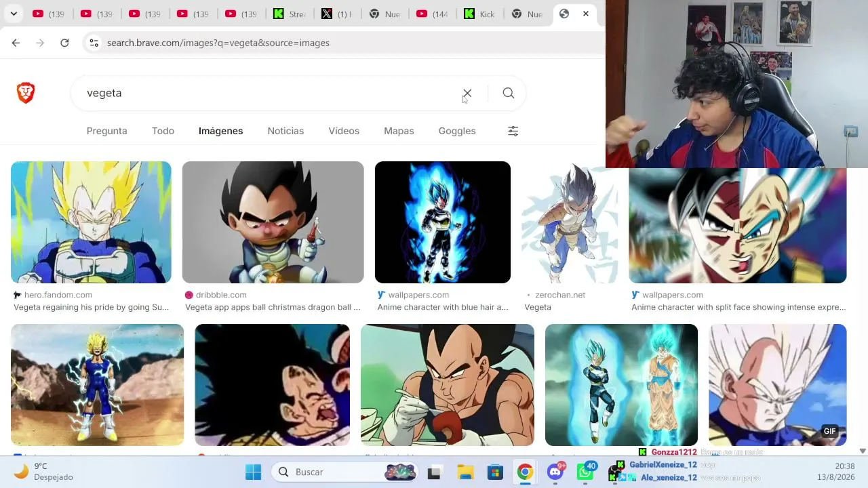Click the hero.fandom.com favicon
Screen dimensions: 868x488
(x=18, y=295)
